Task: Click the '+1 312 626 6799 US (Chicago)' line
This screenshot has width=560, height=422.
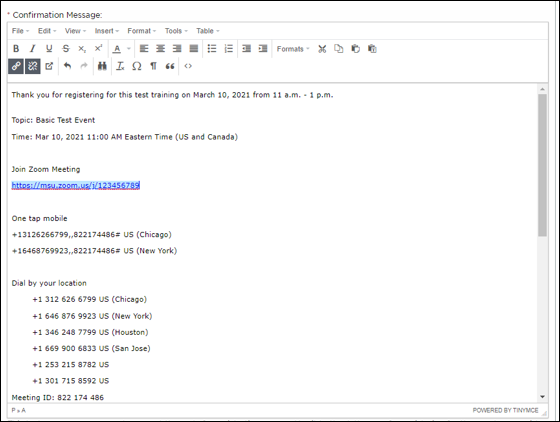Action: tap(90, 299)
